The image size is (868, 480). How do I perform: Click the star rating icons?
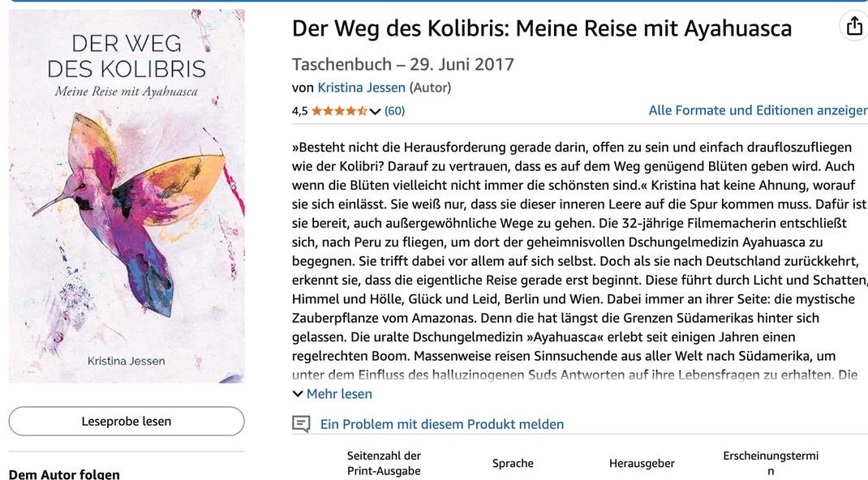(x=339, y=111)
